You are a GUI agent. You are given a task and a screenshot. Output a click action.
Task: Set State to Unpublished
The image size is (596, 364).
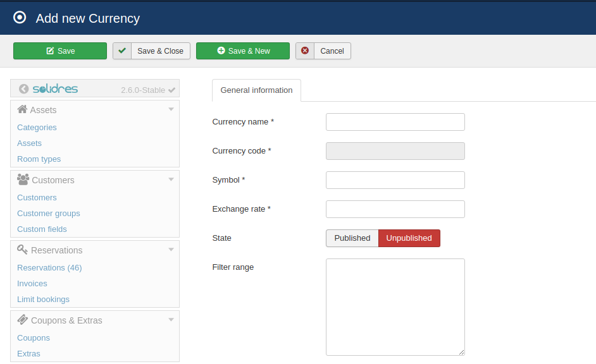coord(409,238)
